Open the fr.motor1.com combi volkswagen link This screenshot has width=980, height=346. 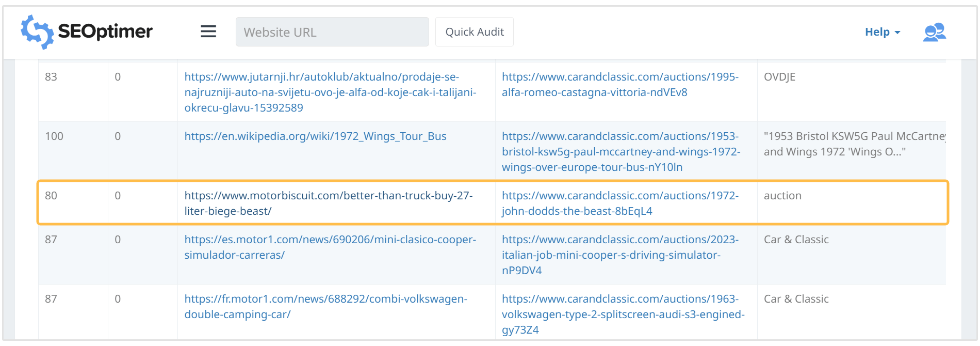pos(325,306)
